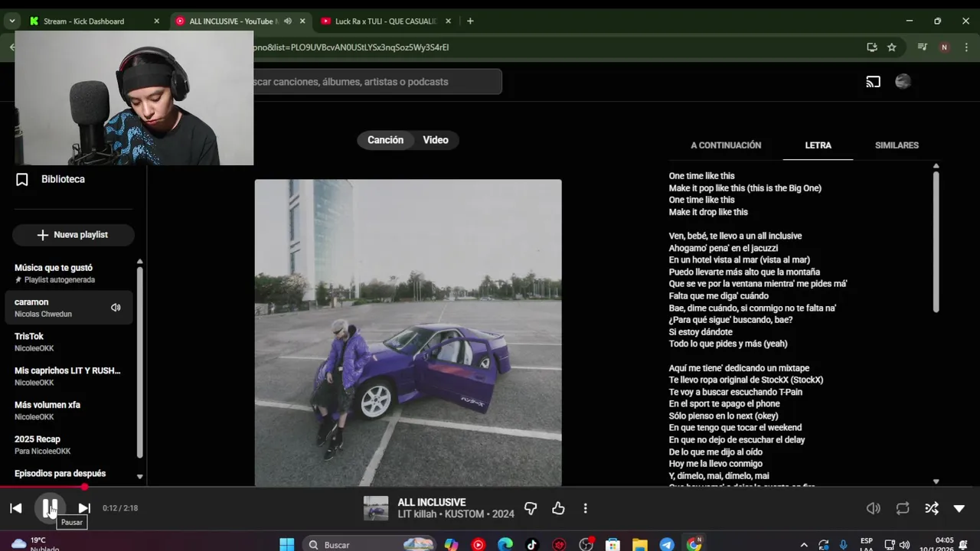Dislike the song ALL INCLUSIVE
Image resolution: width=980 pixels, height=551 pixels.
click(531, 508)
